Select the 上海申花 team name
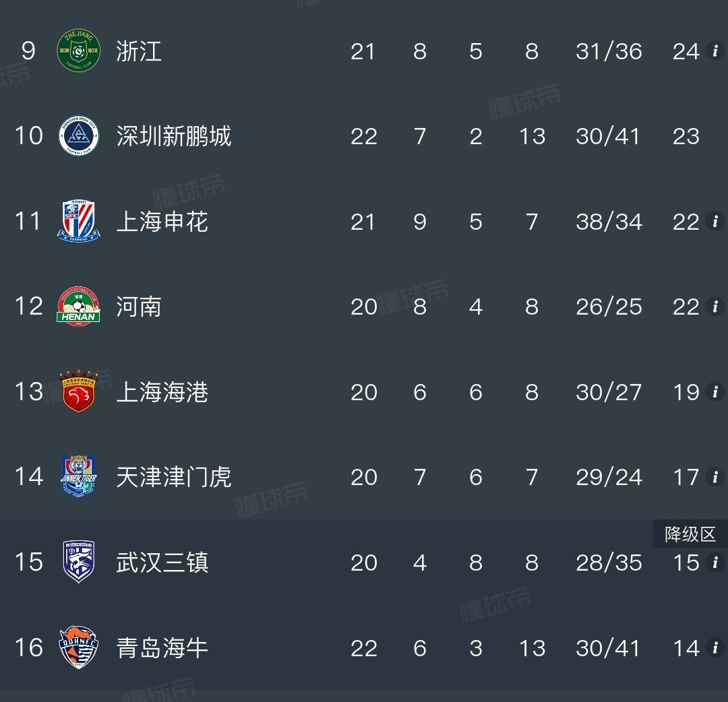This screenshot has height=702, width=728. point(162,222)
